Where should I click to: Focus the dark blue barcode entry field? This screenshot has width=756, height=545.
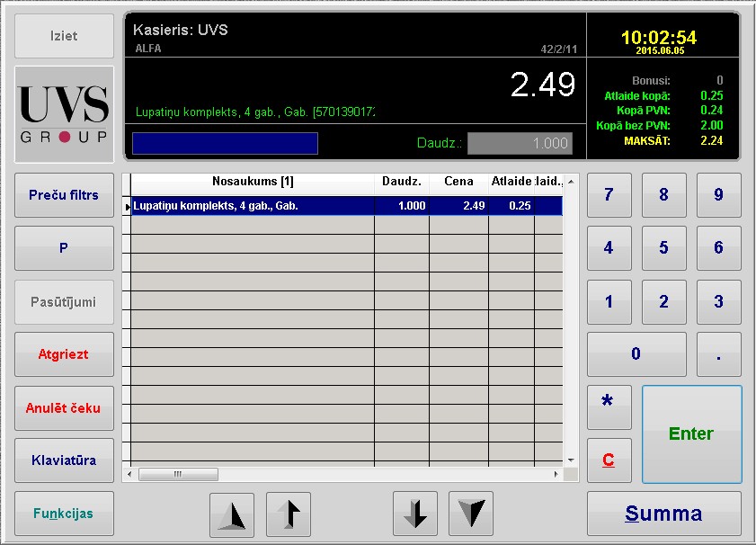225,144
